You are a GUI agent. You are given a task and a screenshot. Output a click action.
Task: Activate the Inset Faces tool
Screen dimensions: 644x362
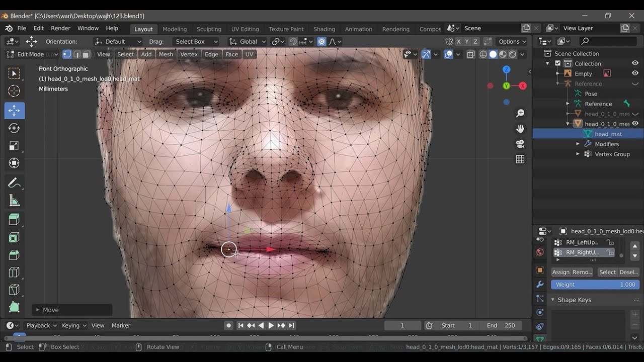14,237
